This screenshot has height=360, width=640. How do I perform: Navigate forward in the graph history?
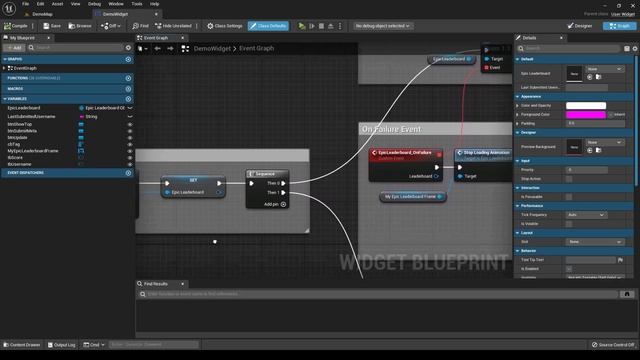point(170,49)
